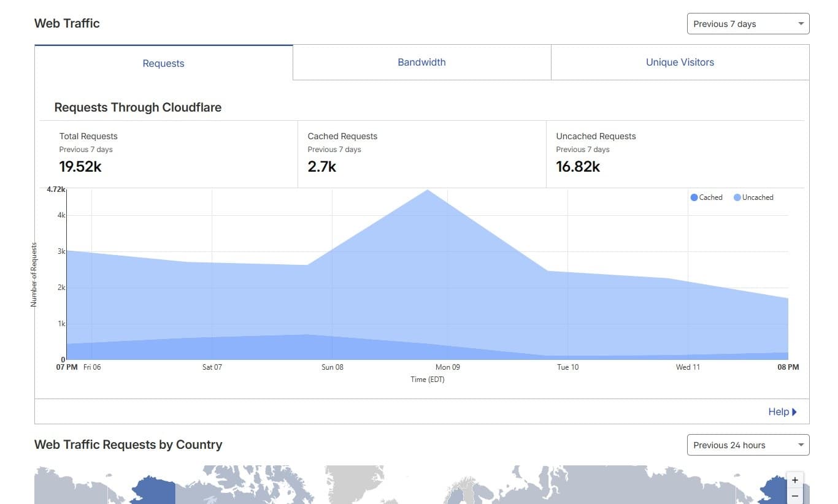The width and height of the screenshot is (838, 504).
Task: Click the Fri 06 axis label
Action: [92, 367]
